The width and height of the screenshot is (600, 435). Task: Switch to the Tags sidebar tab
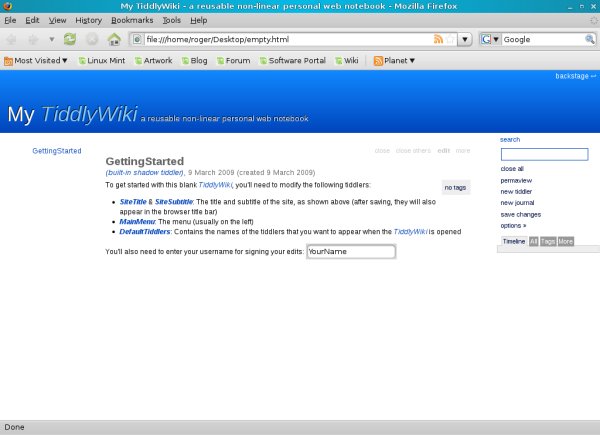click(x=547, y=242)
